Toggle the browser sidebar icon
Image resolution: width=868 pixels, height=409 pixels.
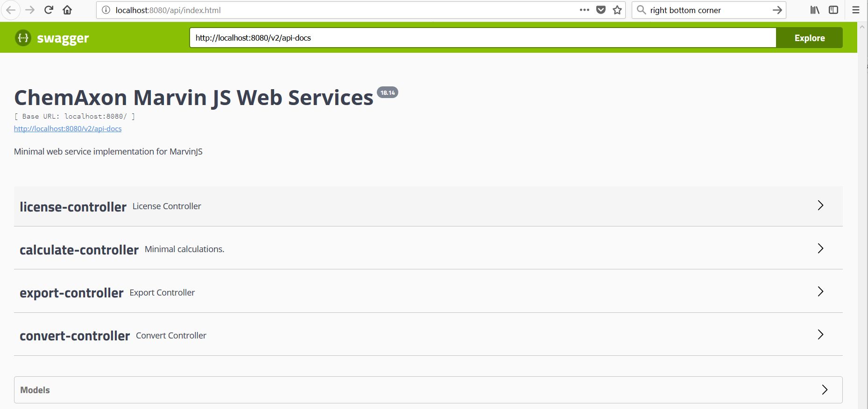coord(833,10)
